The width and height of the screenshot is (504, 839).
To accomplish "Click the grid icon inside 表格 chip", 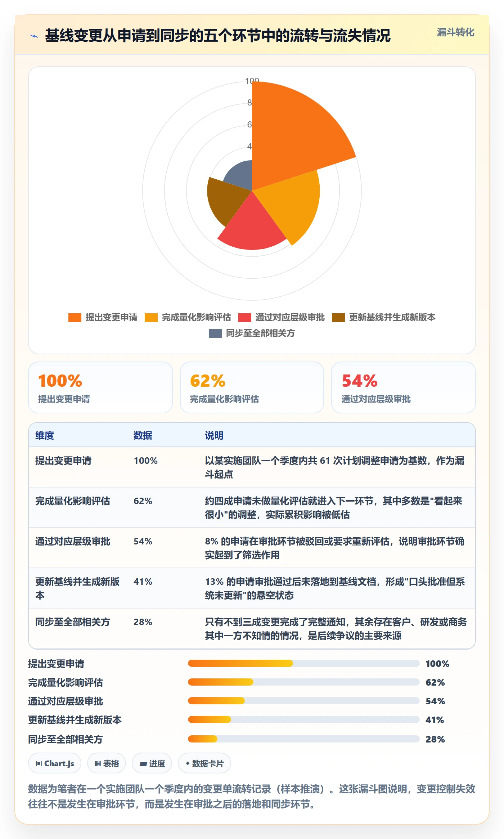I will coord(98,764).
